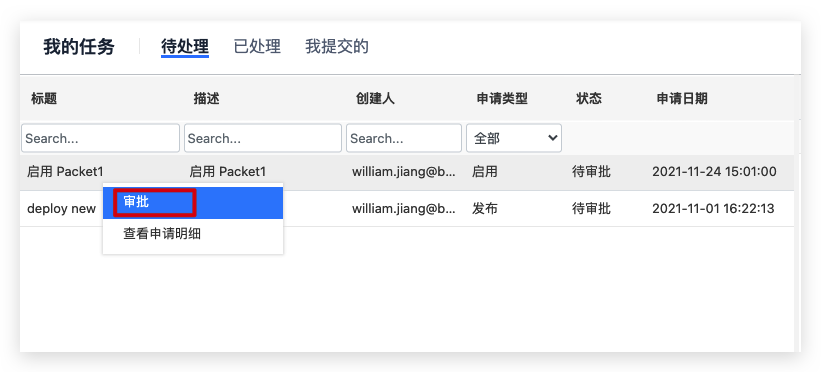Click the 描述 column header

tap(206, 99)
